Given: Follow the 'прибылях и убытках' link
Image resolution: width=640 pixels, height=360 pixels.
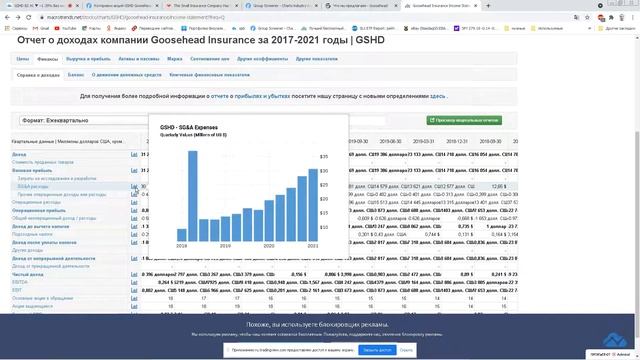Looking at the screenshot, I should pyautogui.click(x=262, y=96).
